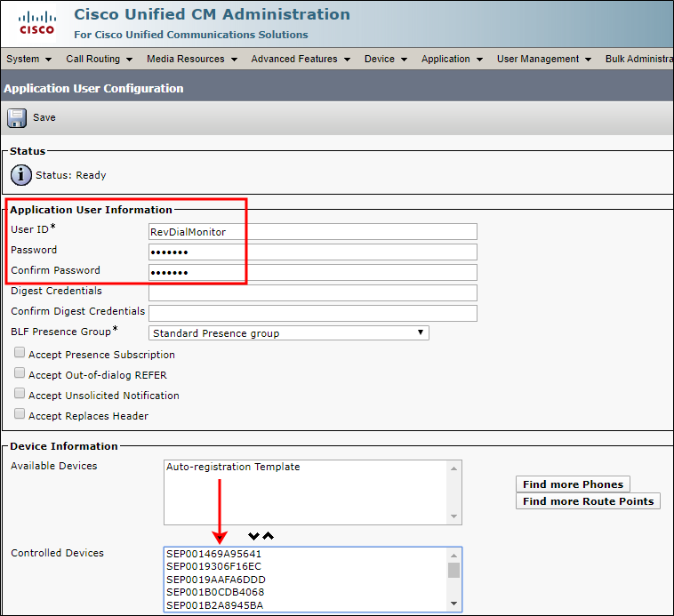The height and width of the screenshot is (616, 674).
Task: Click the Controlled Devices scrollbar thumb
Action: click(x=453, y=571)
